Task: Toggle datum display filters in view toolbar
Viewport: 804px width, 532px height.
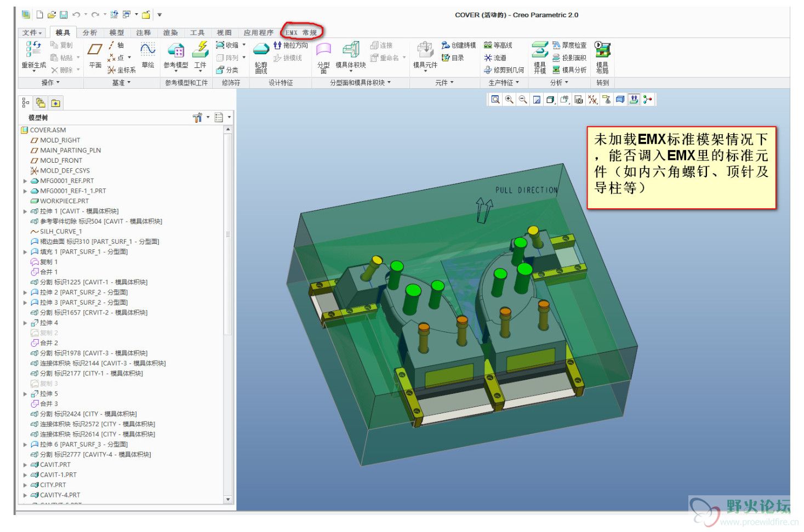Action: (592, 100)
